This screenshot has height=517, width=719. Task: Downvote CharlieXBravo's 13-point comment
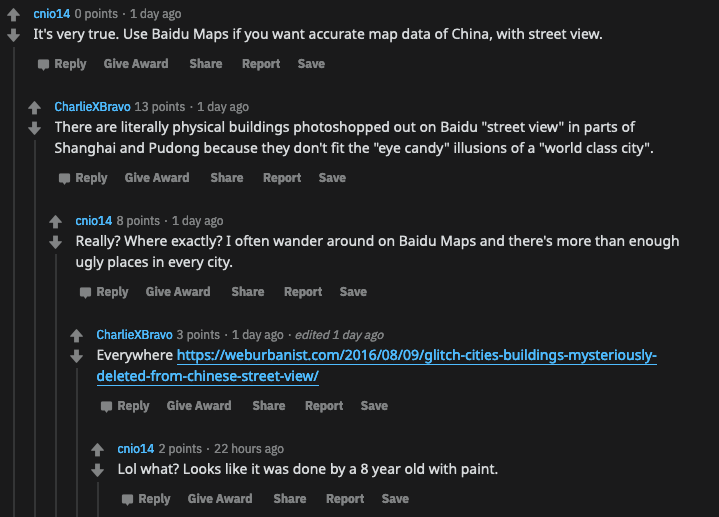[x=34, y=128]
